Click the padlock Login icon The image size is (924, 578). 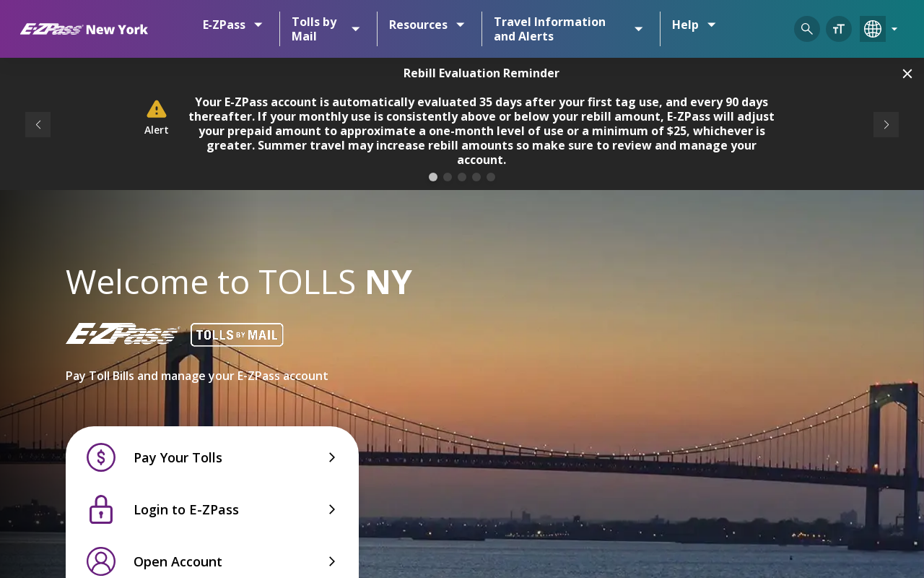coord(101,509)
